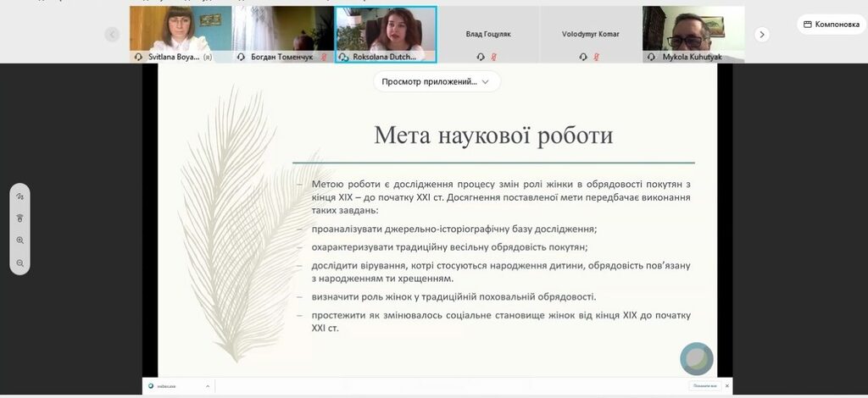Click headset icon beside Mykola Kuhutyak
Image resolution: width=868 pixels, height=398 pixels.
click(x=651, y=57)
